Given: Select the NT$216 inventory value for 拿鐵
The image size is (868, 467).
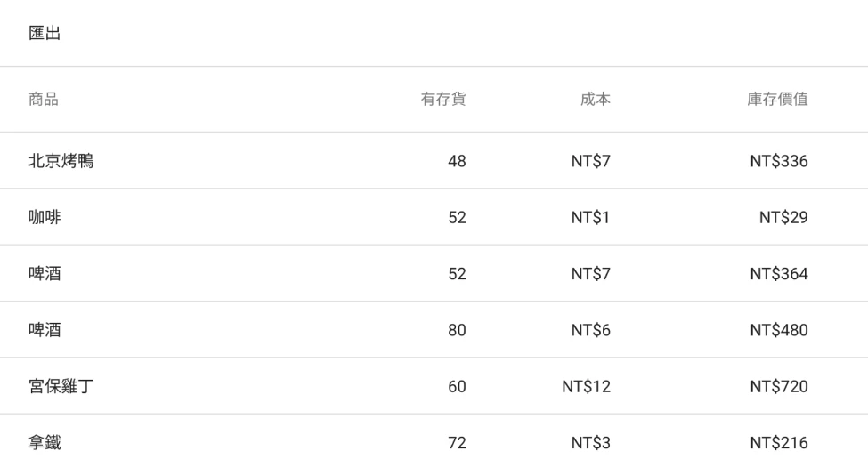Looking at the screenshot, I should tap(779, 442).
